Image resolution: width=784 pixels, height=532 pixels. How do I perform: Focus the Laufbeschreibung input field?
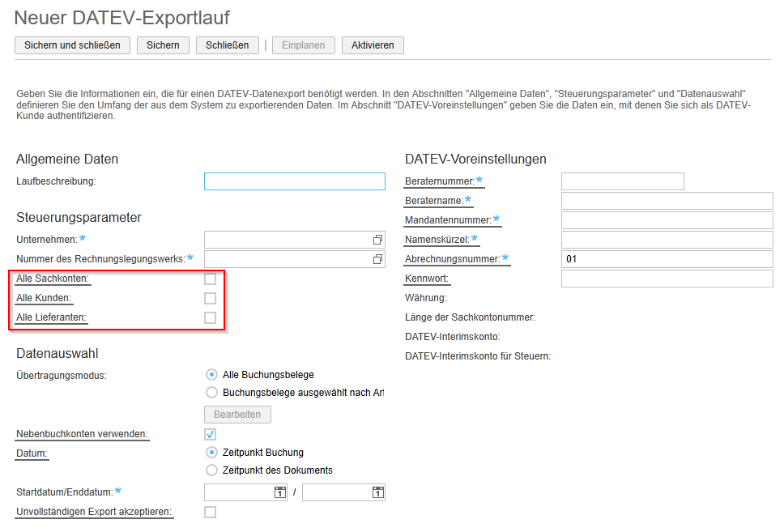295,181
